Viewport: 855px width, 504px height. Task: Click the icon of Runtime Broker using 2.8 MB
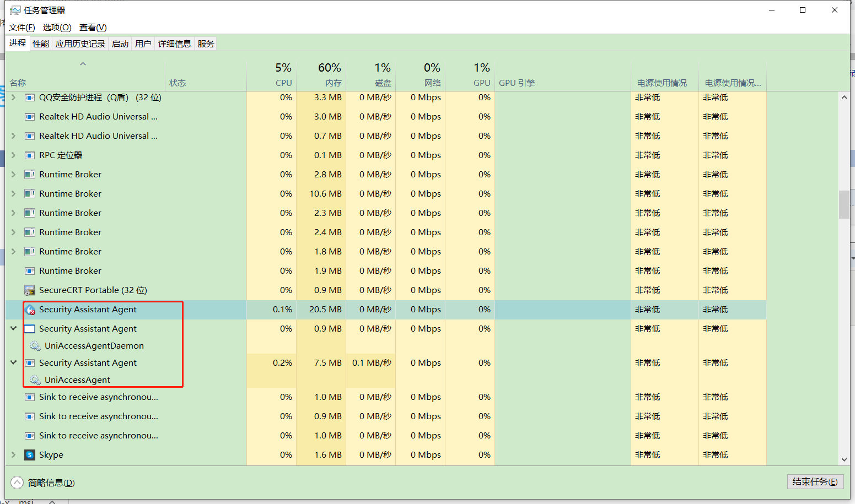click(x=30, y=175)
